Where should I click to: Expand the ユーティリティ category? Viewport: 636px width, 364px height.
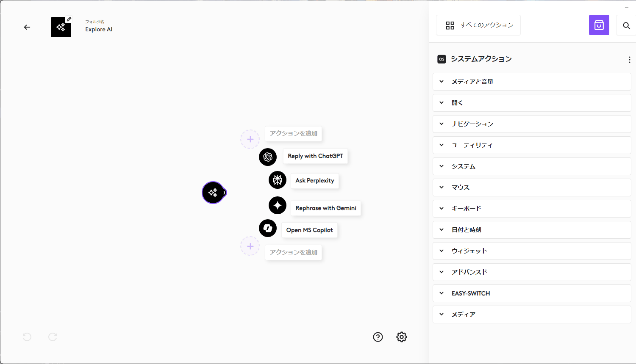[532, 145]
